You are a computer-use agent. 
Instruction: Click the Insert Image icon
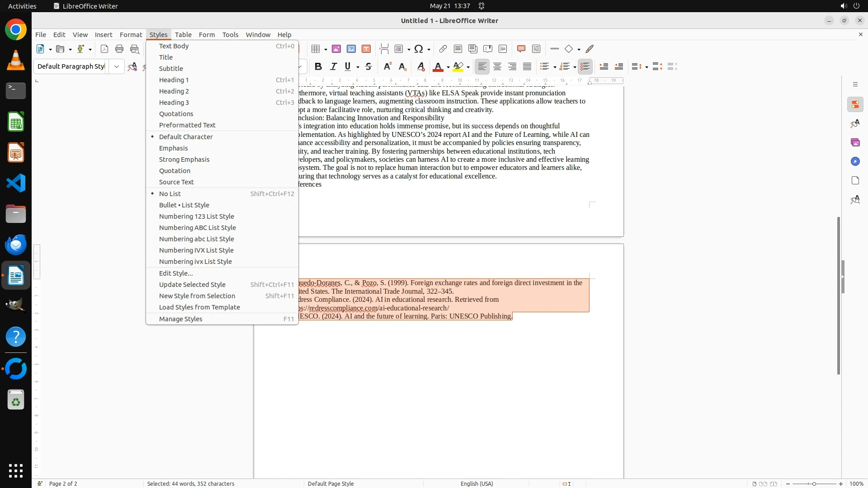(336, 49)
